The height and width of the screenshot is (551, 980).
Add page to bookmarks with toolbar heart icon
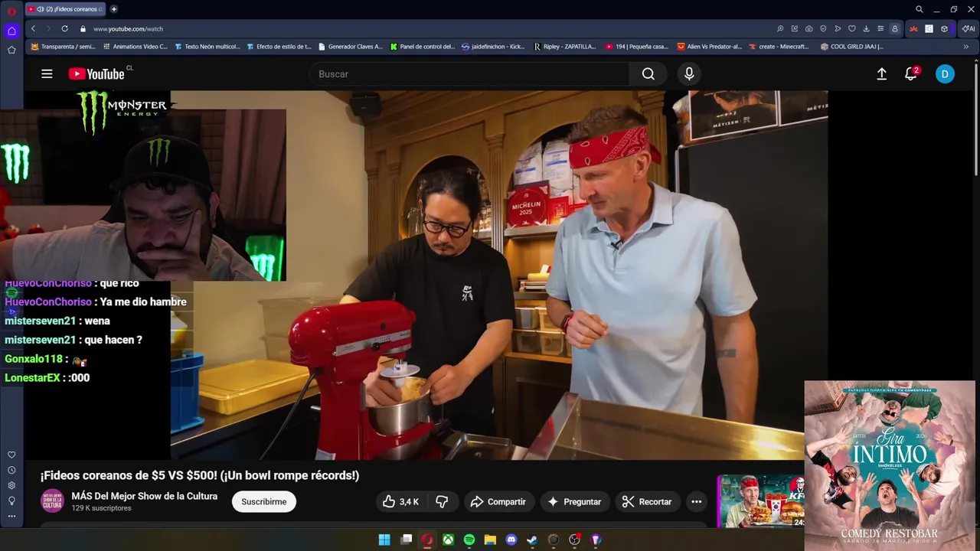(x=851, y=29)
